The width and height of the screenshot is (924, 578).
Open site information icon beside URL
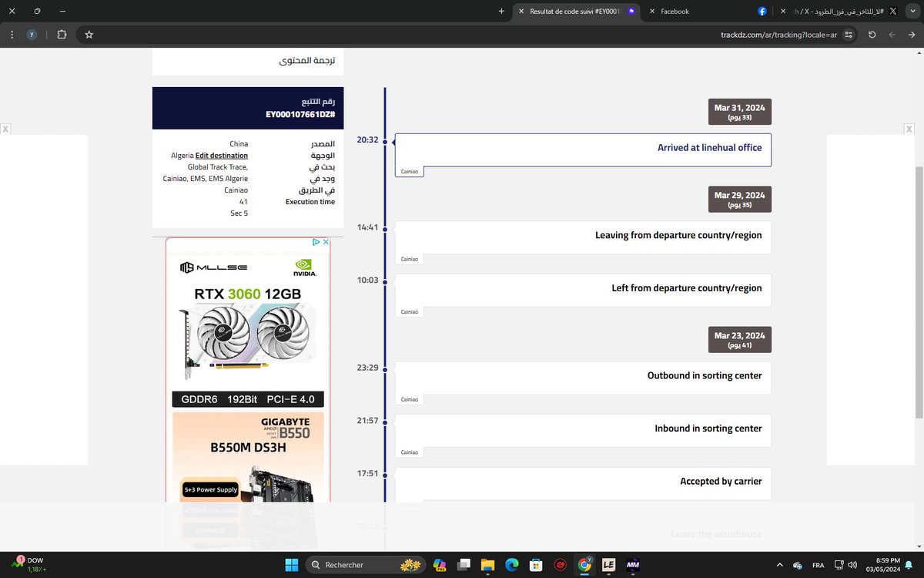click(x=848, y=35)
